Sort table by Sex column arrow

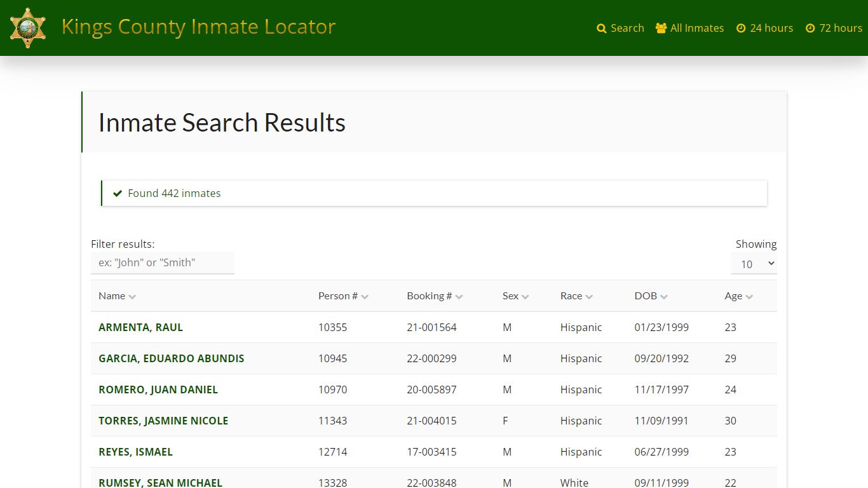click(x=526, y=297)
